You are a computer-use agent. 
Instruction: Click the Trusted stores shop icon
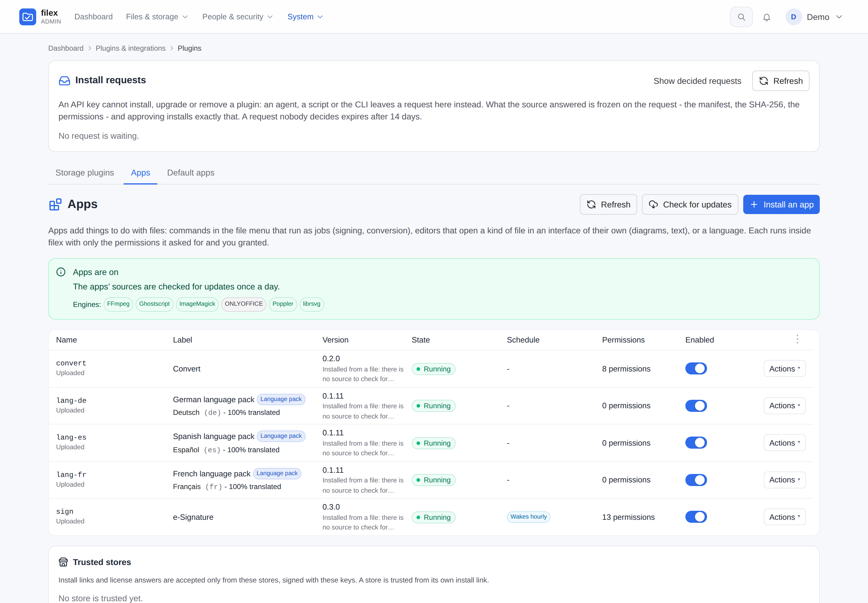(64, 562)
